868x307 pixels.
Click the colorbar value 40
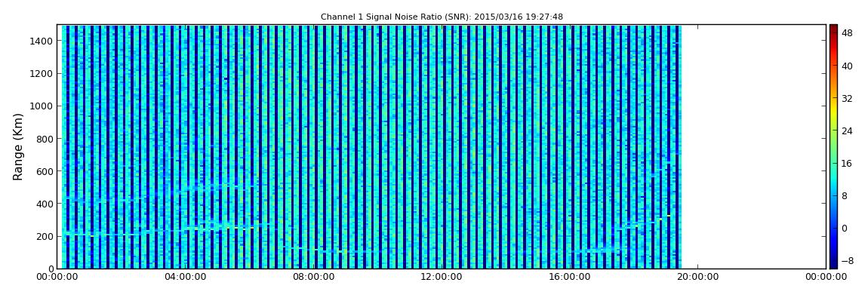click(x=847, y=66)
